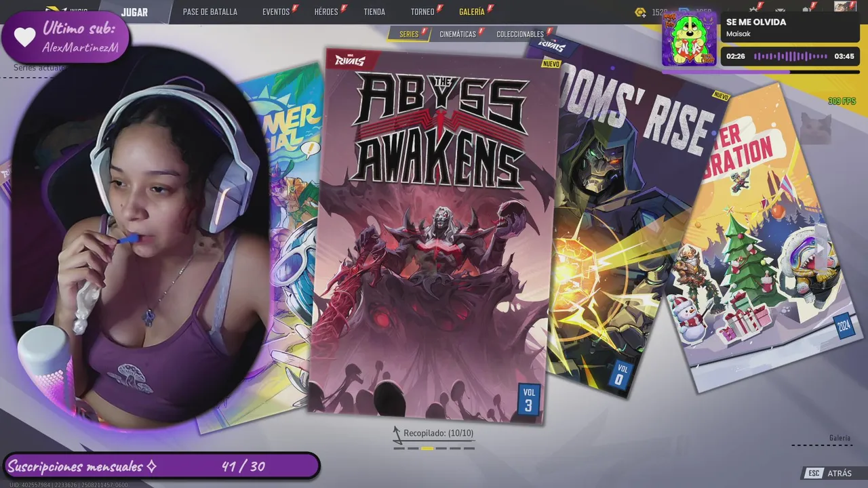
Task: Select the SERIES sub-tab
Action: (410, 34)
